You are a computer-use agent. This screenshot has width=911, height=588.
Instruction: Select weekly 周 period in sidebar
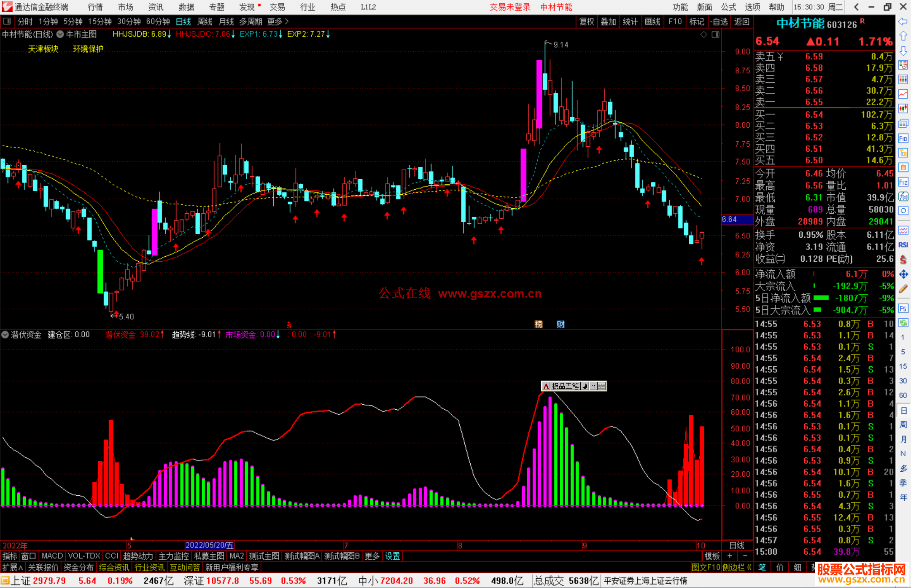tap(903, 424)
